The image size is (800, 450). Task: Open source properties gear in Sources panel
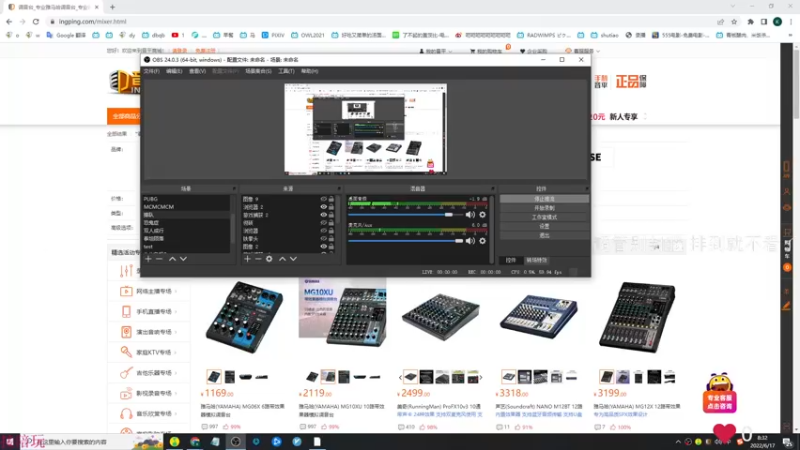269,259
